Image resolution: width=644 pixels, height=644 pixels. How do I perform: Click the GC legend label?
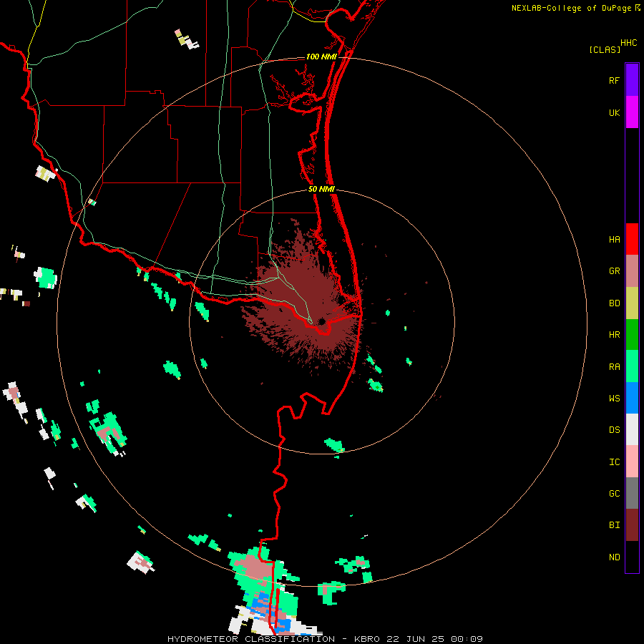pos(614,493)
